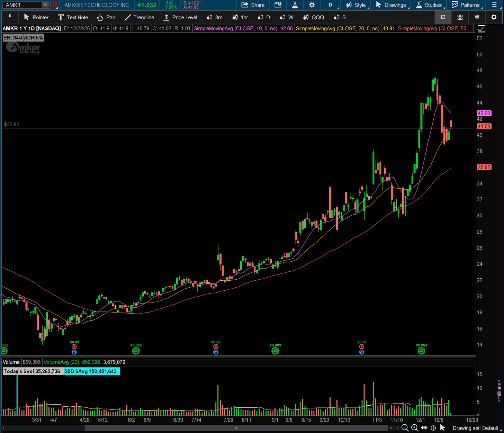Image resolution: width=504 pixels, height=433 pixels.
Task: Select the Pointer tool
Action: 36,17
